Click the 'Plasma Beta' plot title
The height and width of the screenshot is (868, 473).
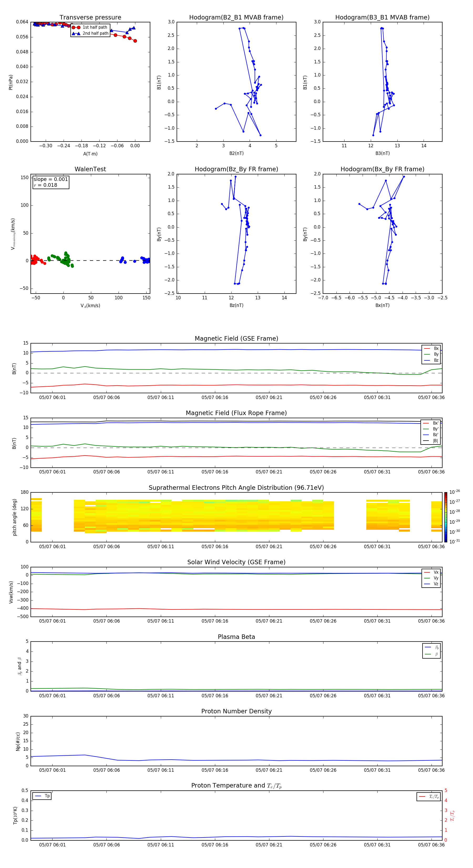pyautogui.click(x=236, y=637)
